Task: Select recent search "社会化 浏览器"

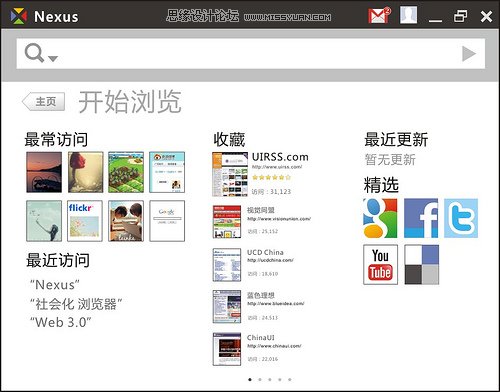Action: tap(76, 304)
